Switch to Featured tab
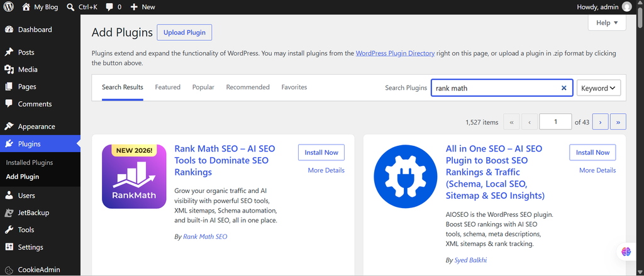The height and width of the screenshot is (276, 644). (167, 87)
